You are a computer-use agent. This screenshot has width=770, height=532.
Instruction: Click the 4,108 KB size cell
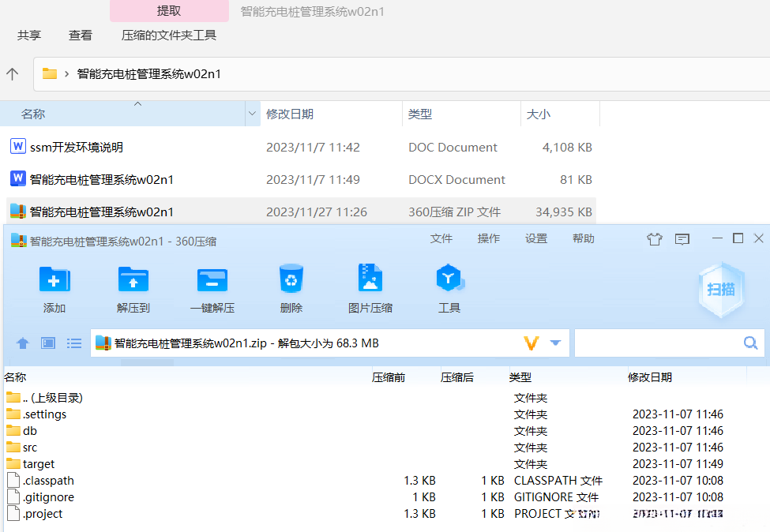pyautogui.click(x=567, y=148)
